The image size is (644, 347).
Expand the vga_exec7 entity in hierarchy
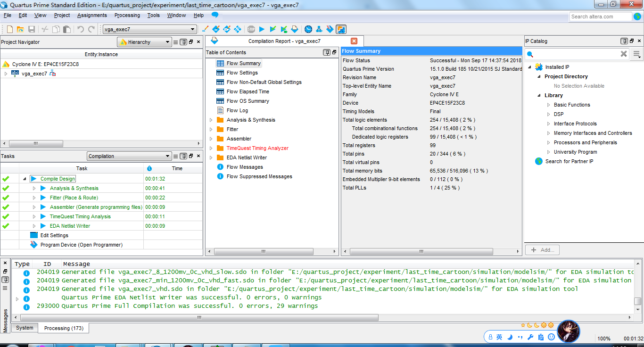[x=6, y=74]
